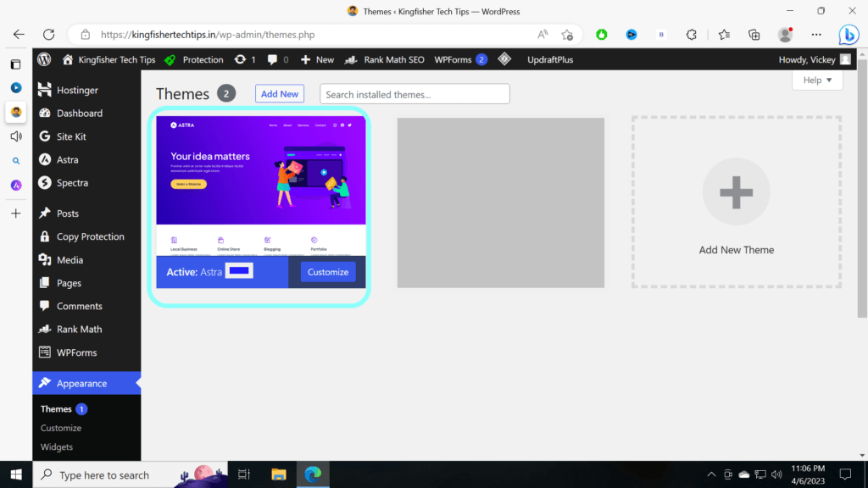Open the notification center icon
Screen dimensions: 868x488
pyautogui.click(x=845, y=474)
